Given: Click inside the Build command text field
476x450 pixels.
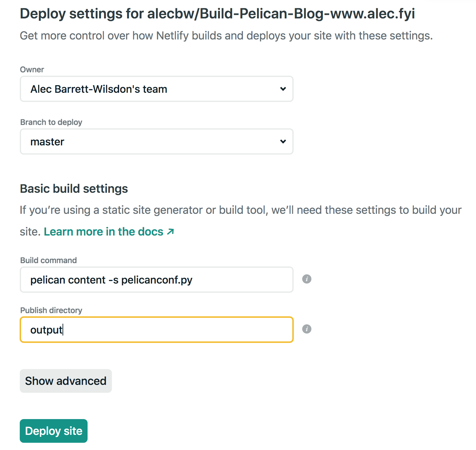Looking at the screenshot, I should [157, 280].
